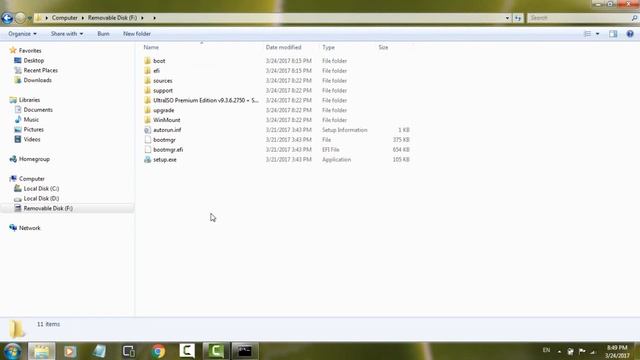Launch Google Chrome from the taskbar
The width and height of the screenshot is (640, 360).
click(158, 351)
